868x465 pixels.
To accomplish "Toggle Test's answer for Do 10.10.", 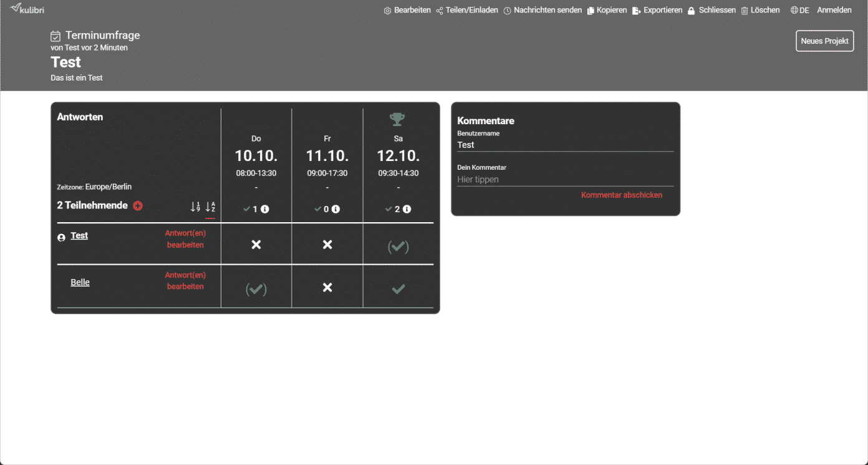I will [x=256, y=245].
